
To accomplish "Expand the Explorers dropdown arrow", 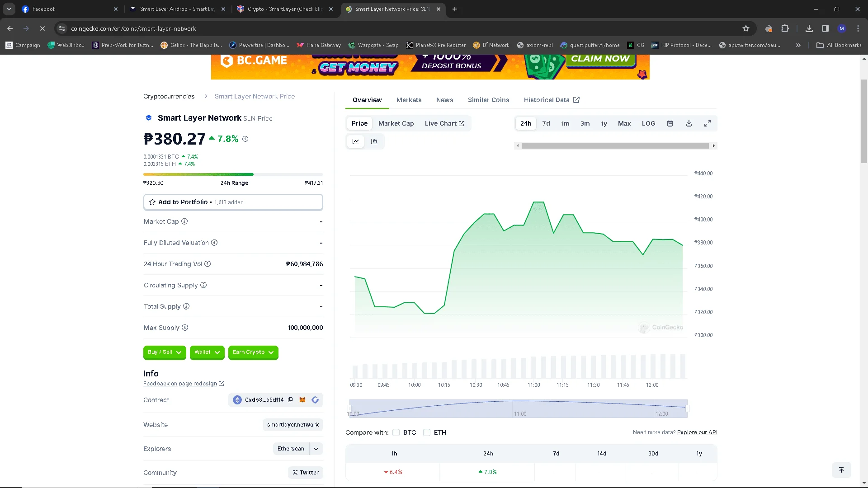I will 316,449.
